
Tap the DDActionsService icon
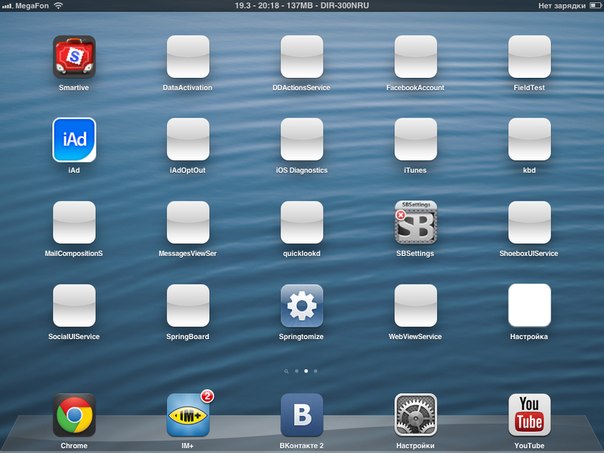[302, 57]
